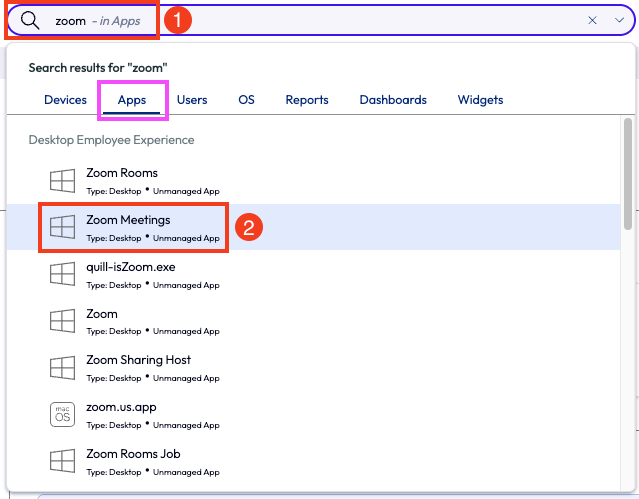The width and height of the screenshot is (639, 499).
Task: Click the Windows icon beside Zoom Rooms Job
Action: click(63, 462)
